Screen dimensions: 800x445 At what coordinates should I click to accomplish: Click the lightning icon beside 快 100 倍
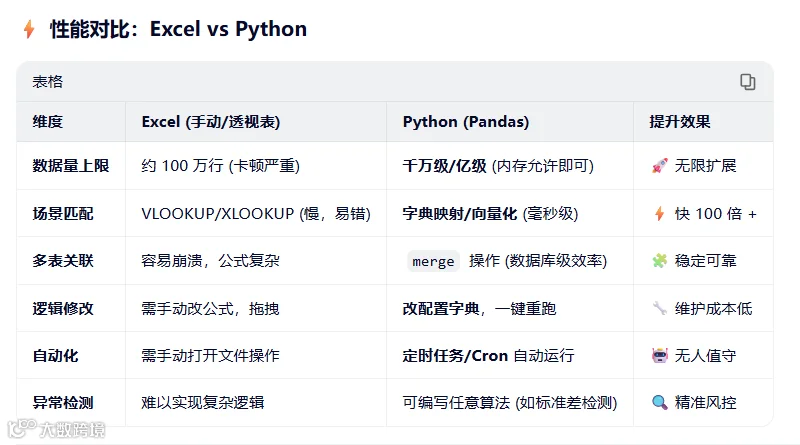point(659,213)
